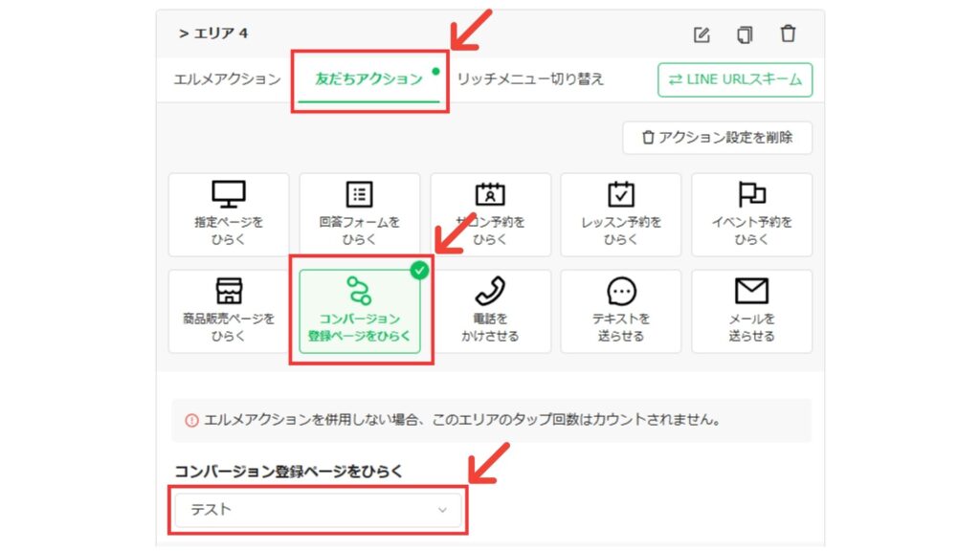Open the テスト conversion page dropdown
980x551 pixels.
318,510
